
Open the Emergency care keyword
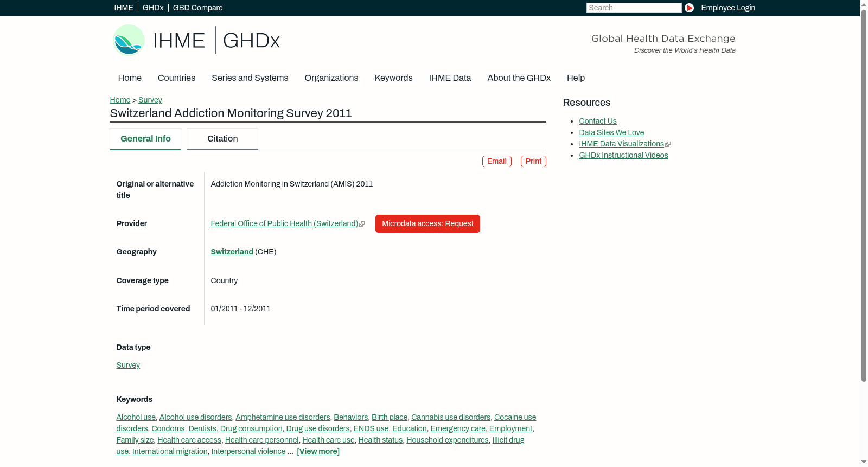[x=458, y=428]
